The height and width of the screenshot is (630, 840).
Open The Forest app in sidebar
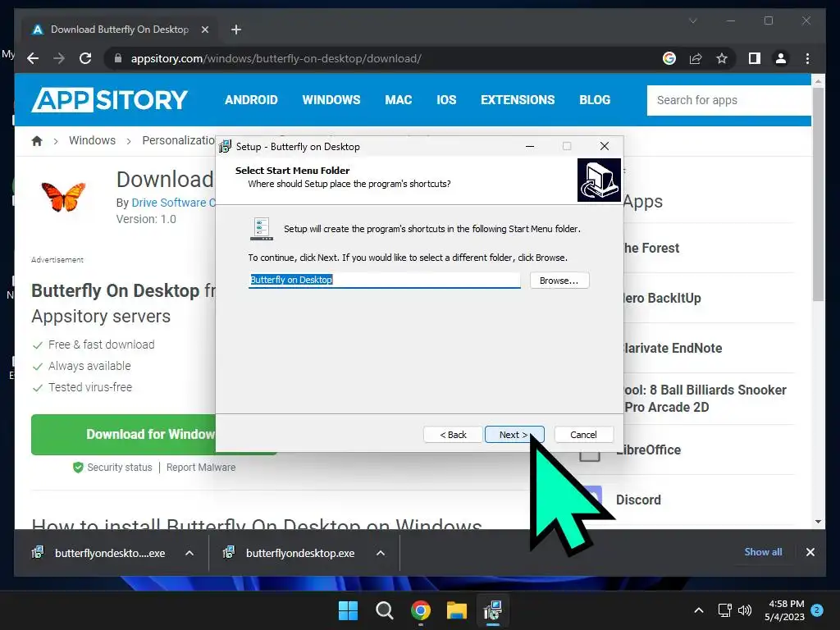pos(651,248)
